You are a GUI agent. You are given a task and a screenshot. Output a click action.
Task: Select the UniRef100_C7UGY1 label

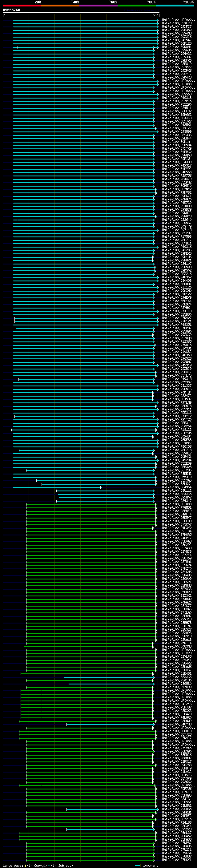tap(177, 860)
